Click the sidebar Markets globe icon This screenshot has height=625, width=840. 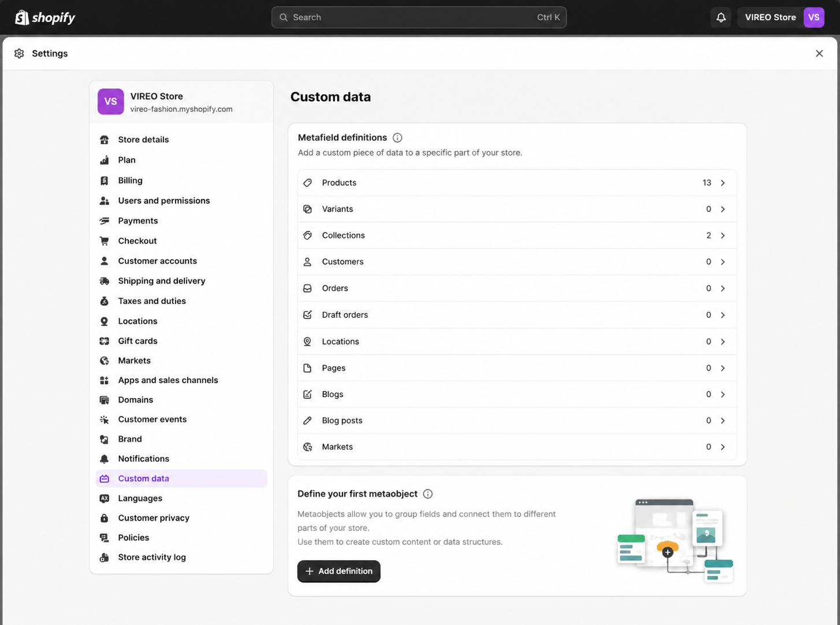[104, 360]
